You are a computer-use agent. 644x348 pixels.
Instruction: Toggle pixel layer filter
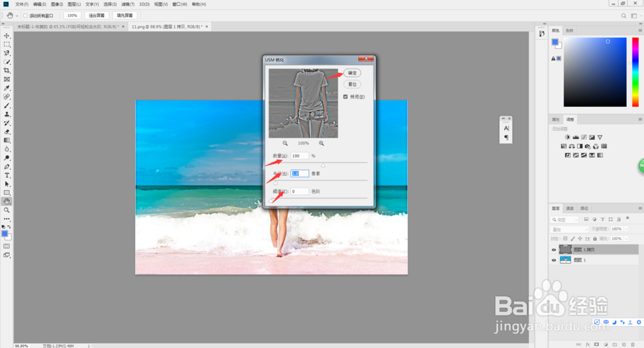[x=586, y=219]
